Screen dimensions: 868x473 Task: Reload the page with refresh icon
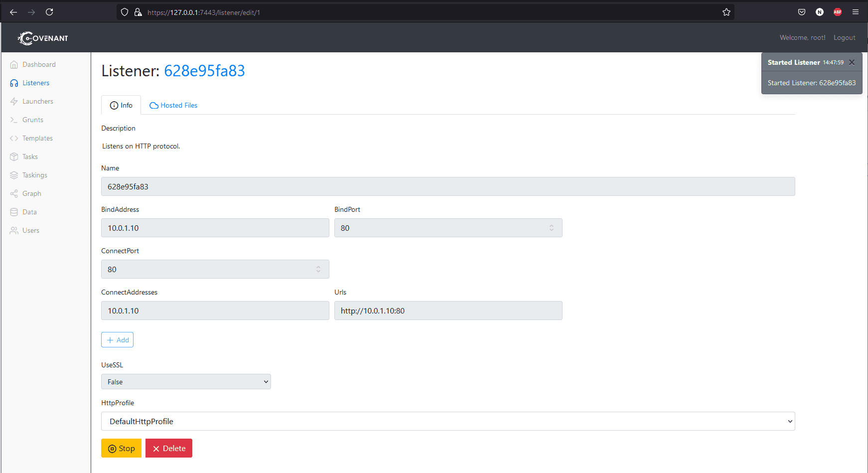(x=49, y=12)
